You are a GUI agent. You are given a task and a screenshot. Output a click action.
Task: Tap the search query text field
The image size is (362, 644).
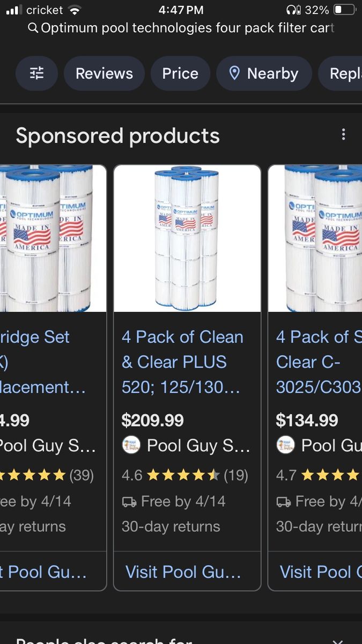coord(187,28)
